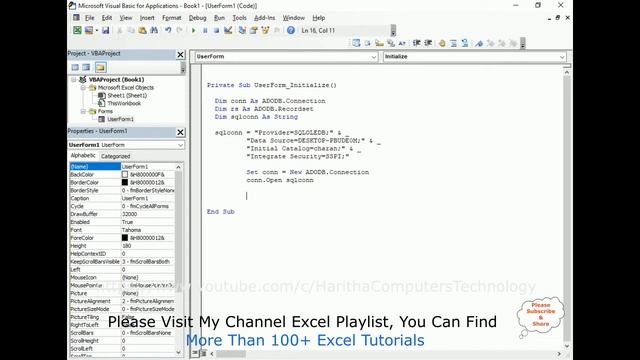Click the Break (pause) icon
The width and height of the screenshot is (640, 360).
pyautogui.click(x=205, y=30)
